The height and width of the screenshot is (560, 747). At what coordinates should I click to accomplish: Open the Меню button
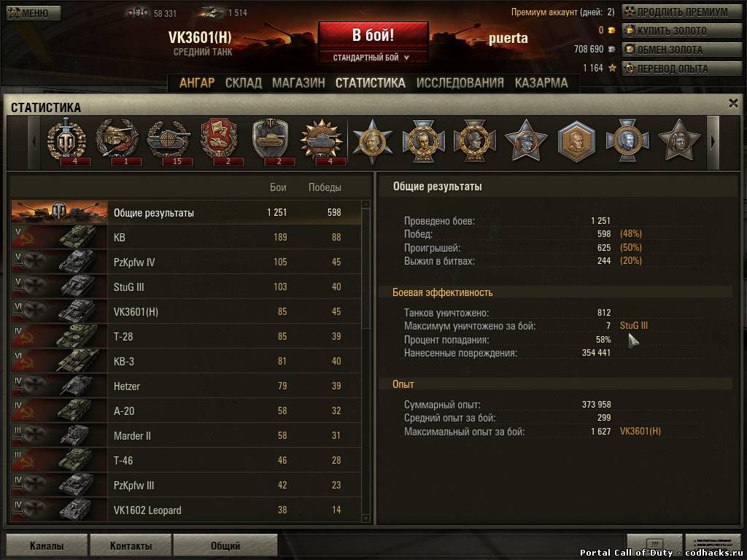tap(34, 13)
